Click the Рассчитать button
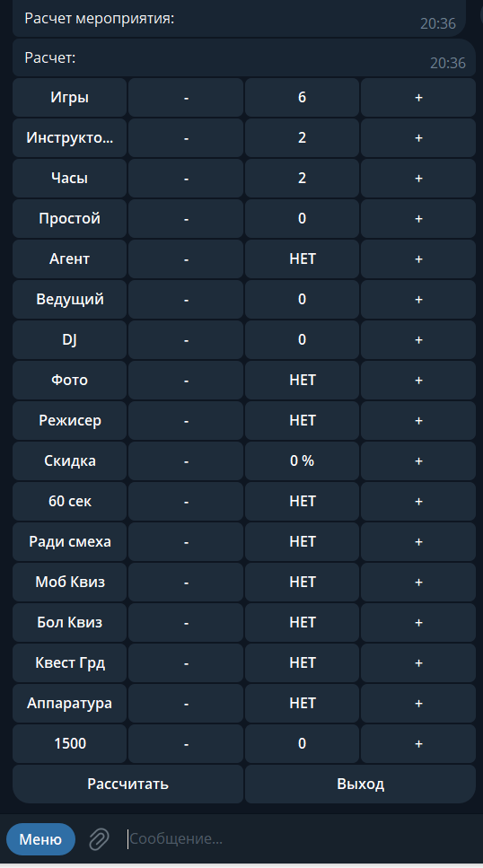Screen dimensions: 483x868 coord(128,784)
